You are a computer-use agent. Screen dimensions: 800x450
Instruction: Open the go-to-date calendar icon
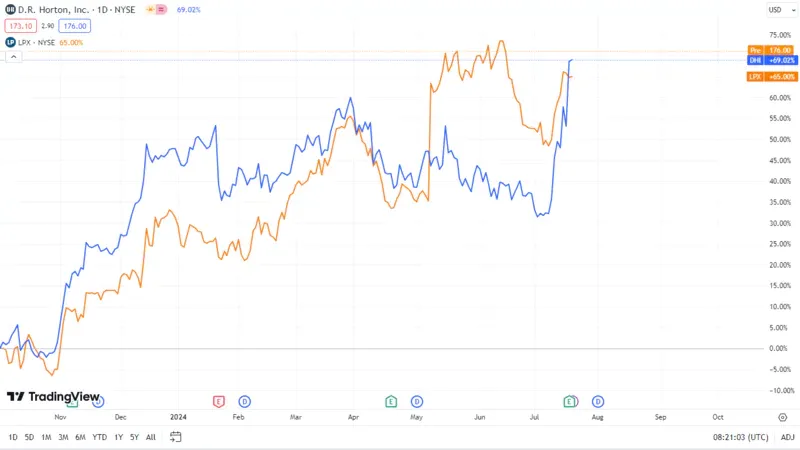click(x=175, y=437)
